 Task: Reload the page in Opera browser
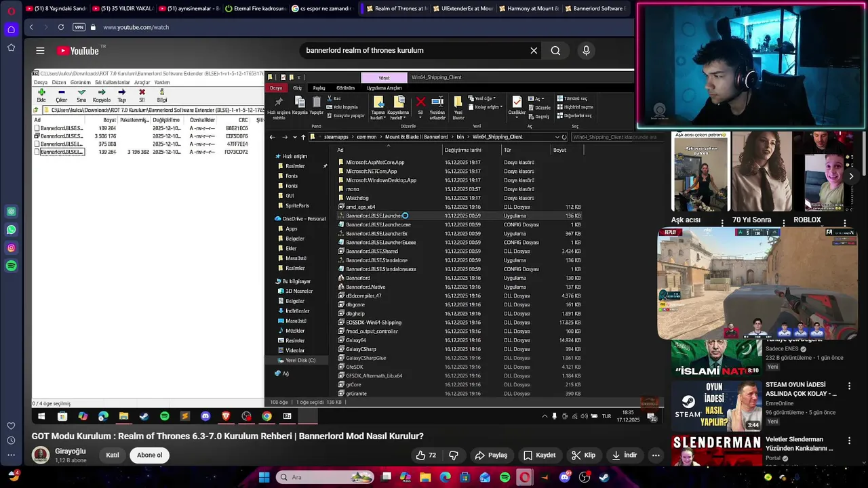click(x=61, y=27)
